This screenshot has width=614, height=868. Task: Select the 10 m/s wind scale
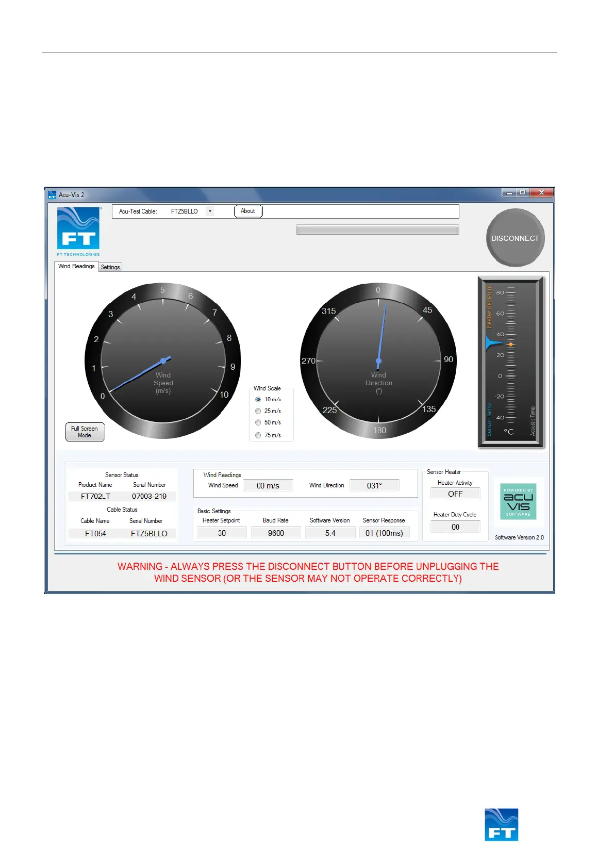[258, 400]
